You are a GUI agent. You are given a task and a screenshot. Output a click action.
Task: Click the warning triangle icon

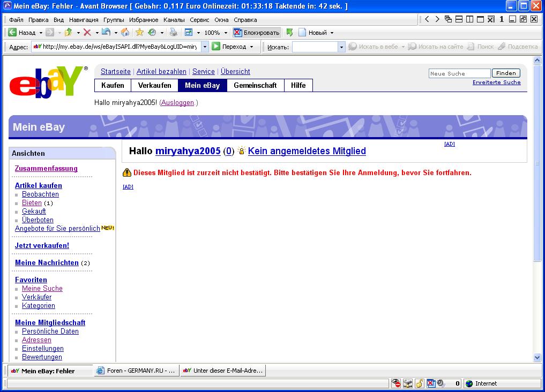tap(127, 172)
